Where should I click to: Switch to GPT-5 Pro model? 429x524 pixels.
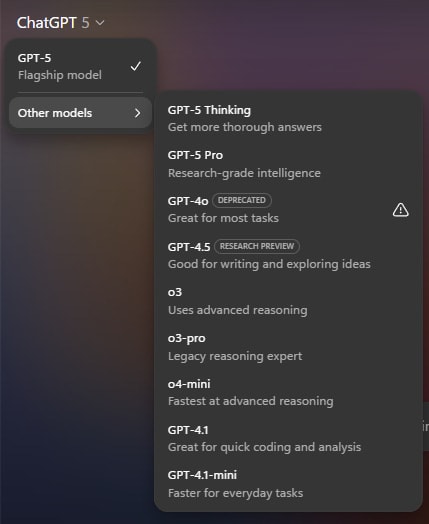[288, 164]
